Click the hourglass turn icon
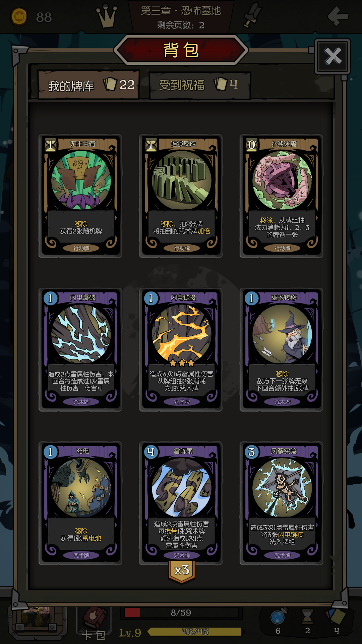This screenshot has width=362, height=644. point(307,616)
